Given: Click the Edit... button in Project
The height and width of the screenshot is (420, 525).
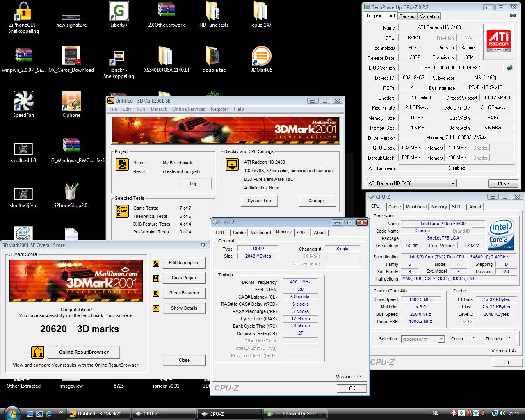Looking at the screenshot, I should click(x=195, y=184).
